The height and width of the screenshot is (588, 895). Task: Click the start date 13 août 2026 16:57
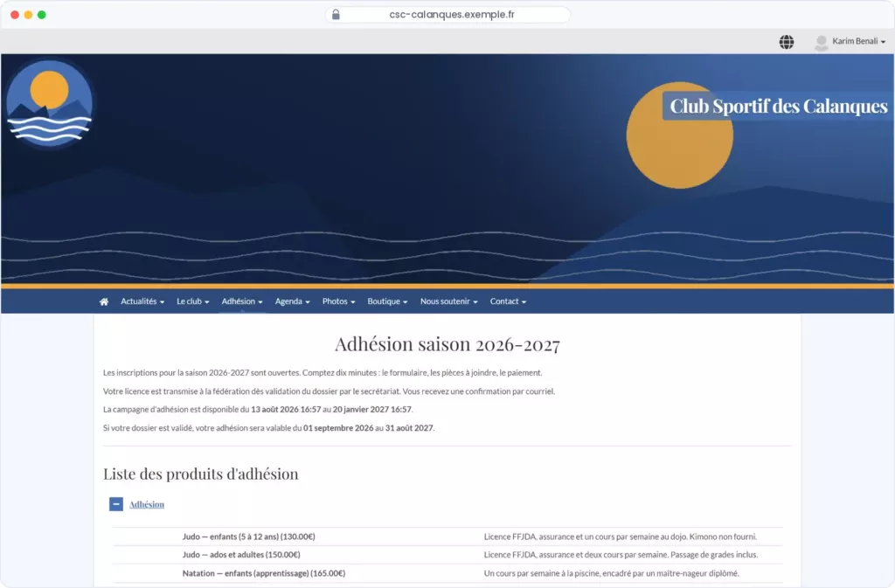286,410
